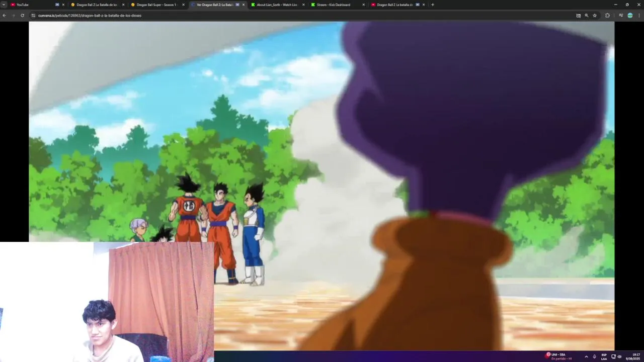Go back to the previous page
Image resolution: width=644 pixels, height=362 pixels.
(4, 16)
